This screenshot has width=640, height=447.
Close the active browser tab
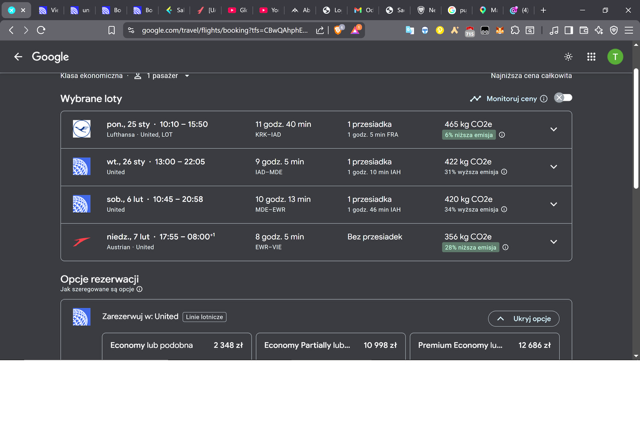coord(23,10)
